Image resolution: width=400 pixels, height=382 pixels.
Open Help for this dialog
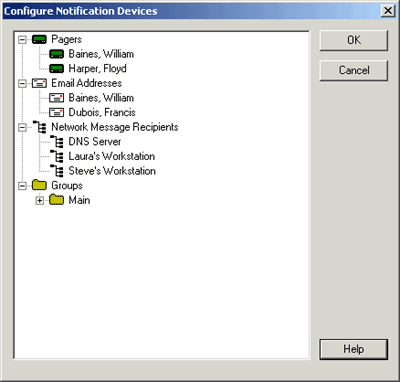coord(354,349)
